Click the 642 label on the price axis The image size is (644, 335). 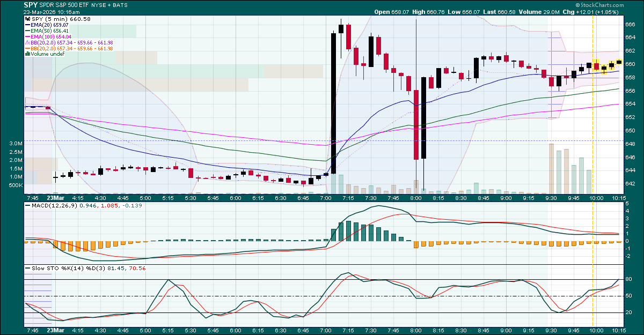[x=631, y=184]
